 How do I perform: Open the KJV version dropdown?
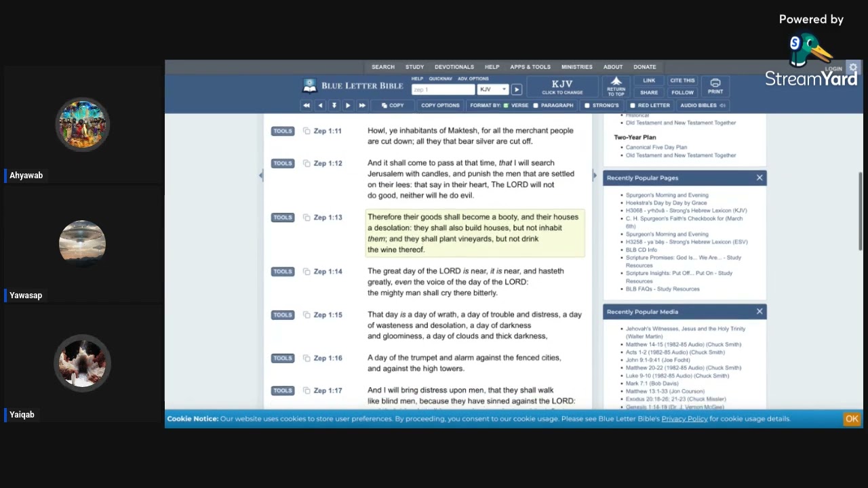click(493, 89)
